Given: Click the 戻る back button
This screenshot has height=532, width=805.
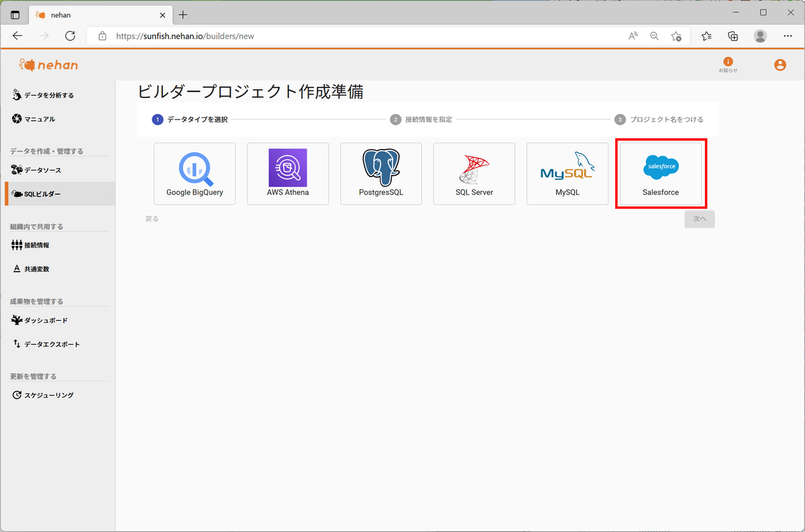Looking at the screenshot, I should (152, 219).
